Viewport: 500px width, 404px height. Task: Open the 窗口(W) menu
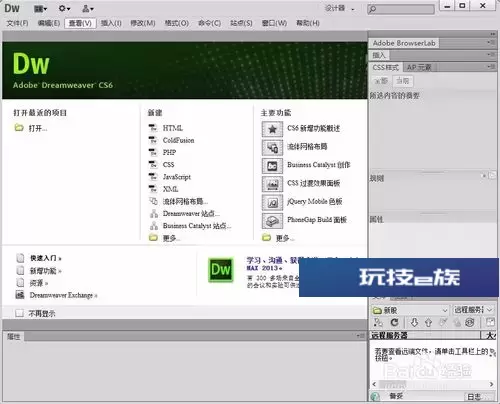pos(274,23)
